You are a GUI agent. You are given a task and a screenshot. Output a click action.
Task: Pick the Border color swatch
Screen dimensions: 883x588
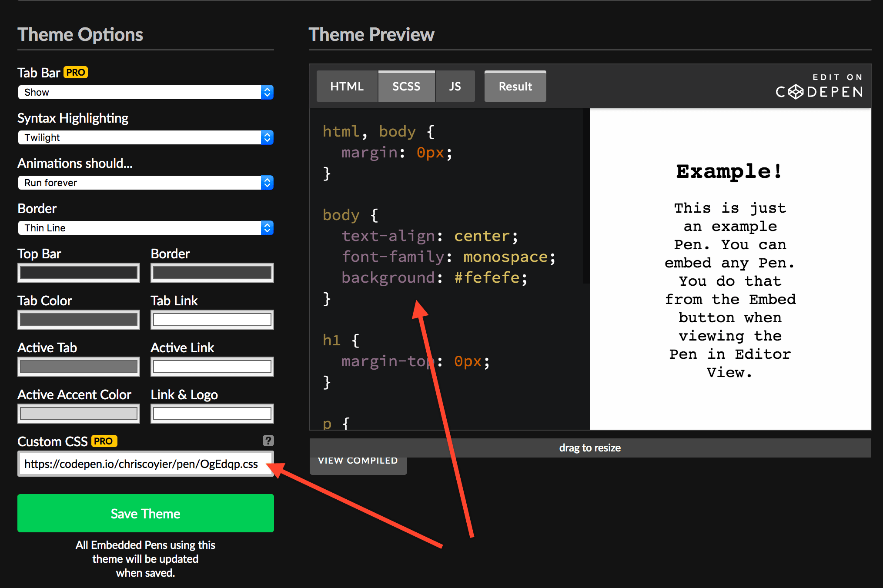click(x=212, y=273)
